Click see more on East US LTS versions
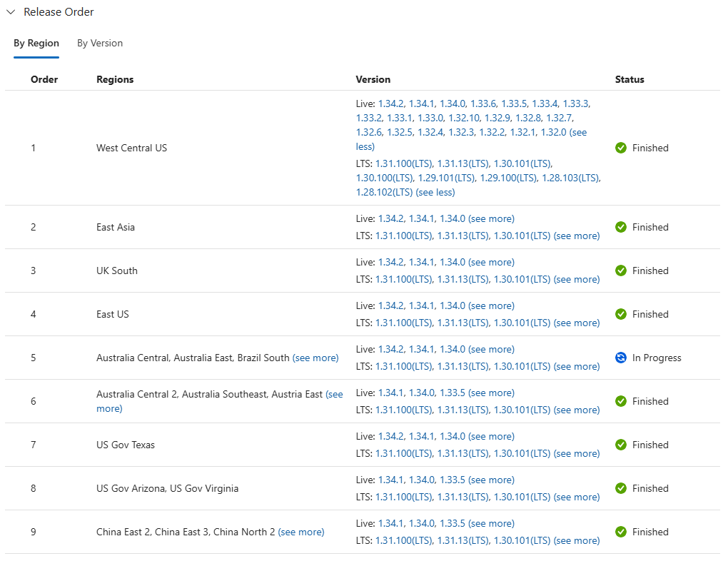This screenshot has width=728, height=561. pos(577,323)
